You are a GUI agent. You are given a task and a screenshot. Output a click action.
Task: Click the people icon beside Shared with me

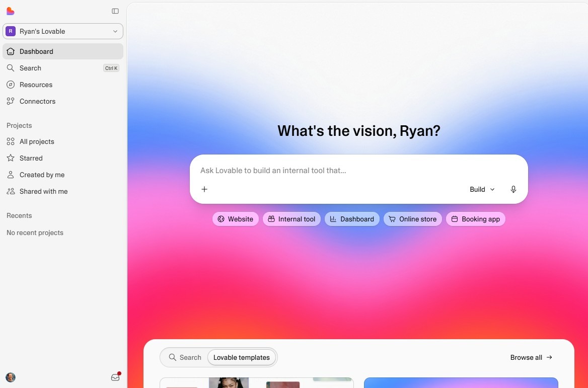(11, 191)
